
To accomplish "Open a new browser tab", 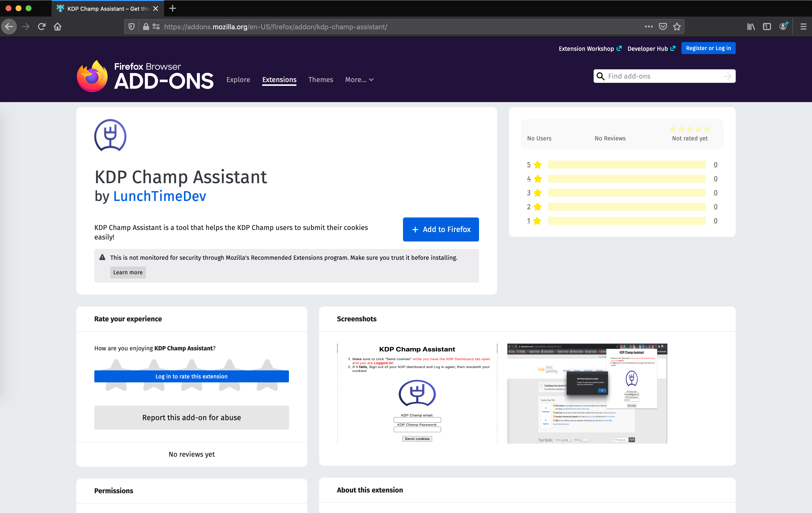I will tap(173, 9).
